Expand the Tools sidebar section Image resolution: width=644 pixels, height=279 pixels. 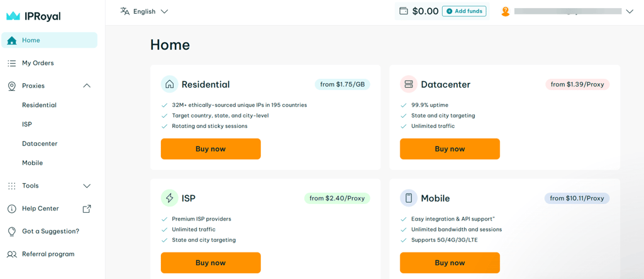point(87,186)
